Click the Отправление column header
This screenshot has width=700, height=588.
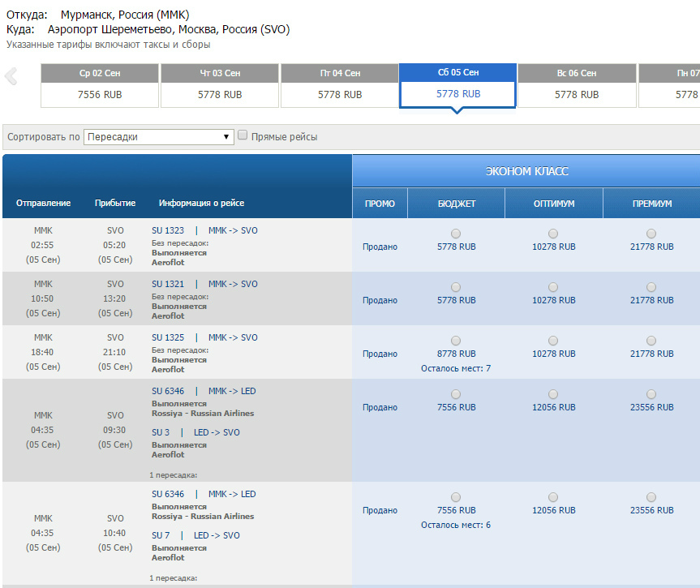click(x=43, y=203)
